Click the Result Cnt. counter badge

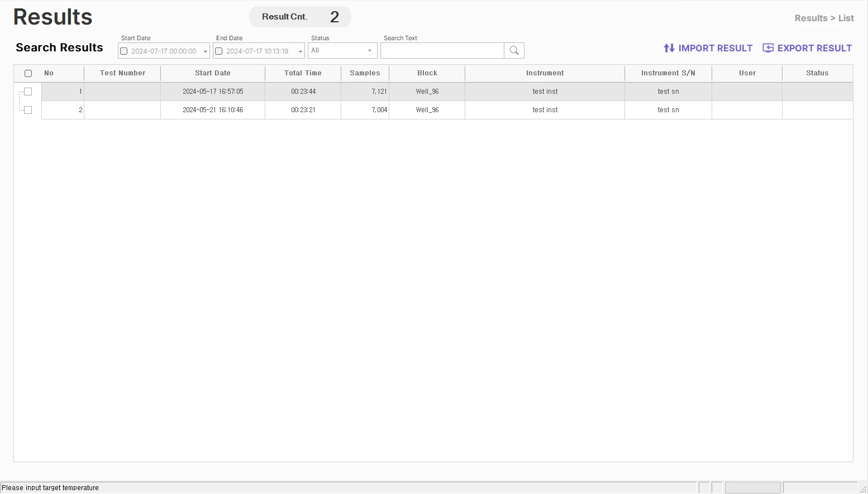coord(300,17)
